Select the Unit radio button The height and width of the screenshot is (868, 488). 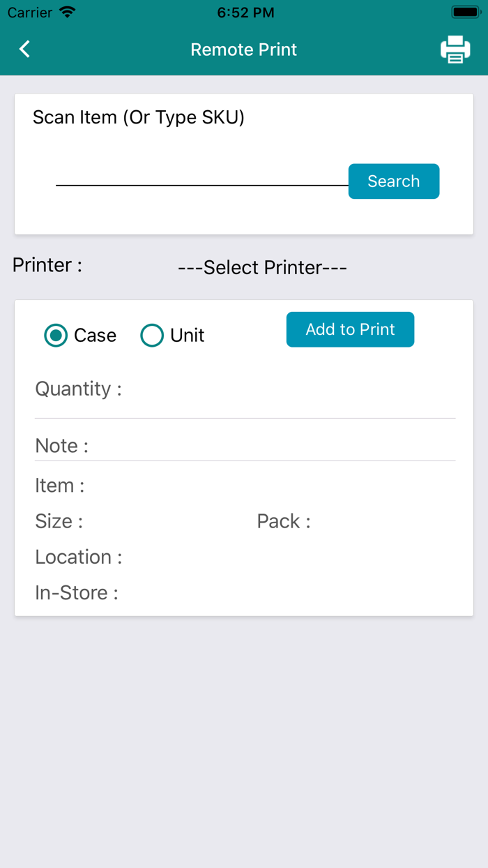tap(152, 336)
